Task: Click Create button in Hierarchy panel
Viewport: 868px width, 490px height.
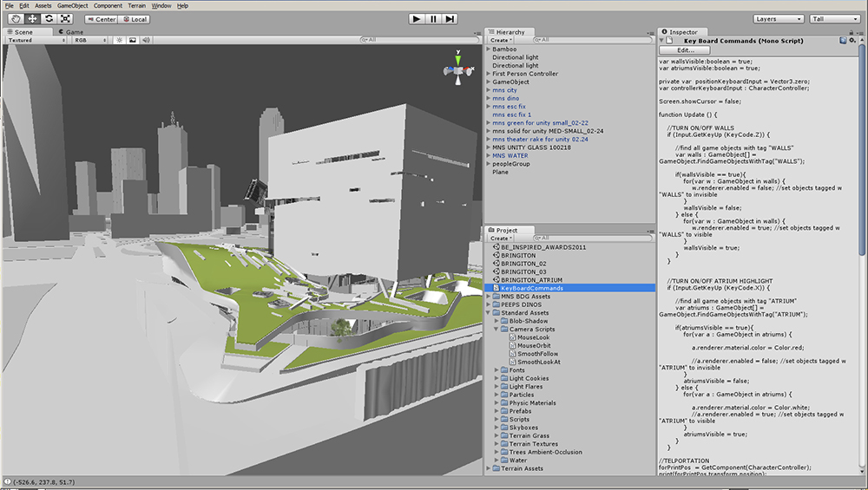Action: (501, 40)
